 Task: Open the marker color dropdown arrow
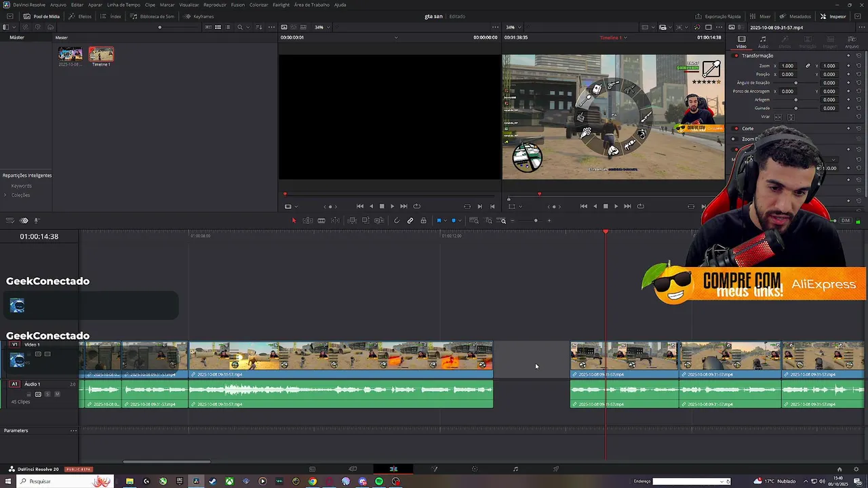click(460, 220)
